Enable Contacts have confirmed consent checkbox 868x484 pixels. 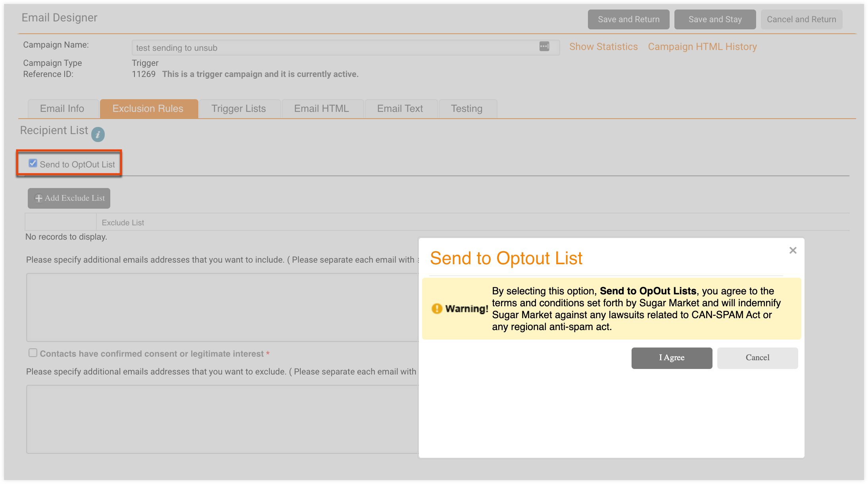click(33, 353)
